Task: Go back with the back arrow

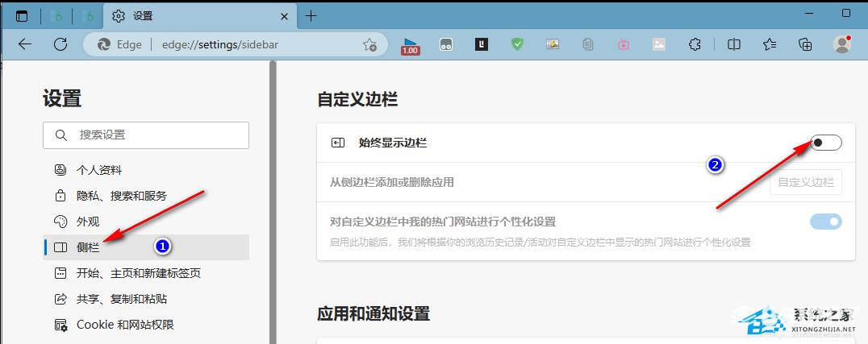Action: [x=25, y=45]
